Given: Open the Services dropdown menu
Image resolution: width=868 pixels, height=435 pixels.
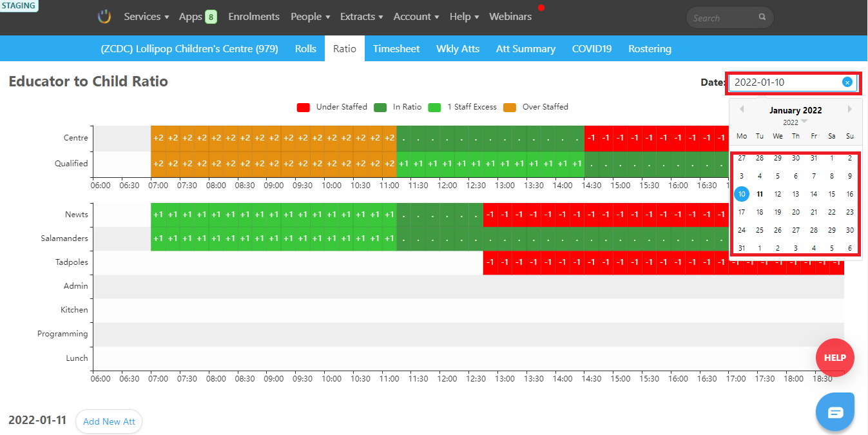Looking at the screenshot, I should (x=146, y=17).
